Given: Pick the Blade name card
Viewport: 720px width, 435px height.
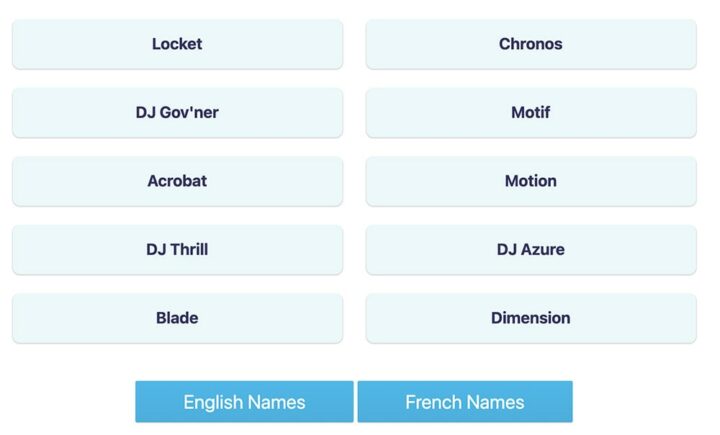Looking at the screenshot, I should (x=177, y=318).
